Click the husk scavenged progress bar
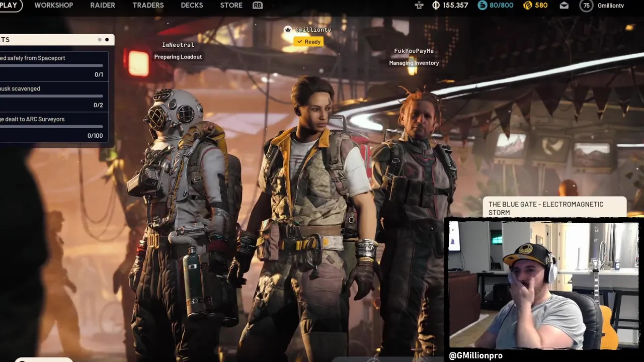 tap(51, 97)
